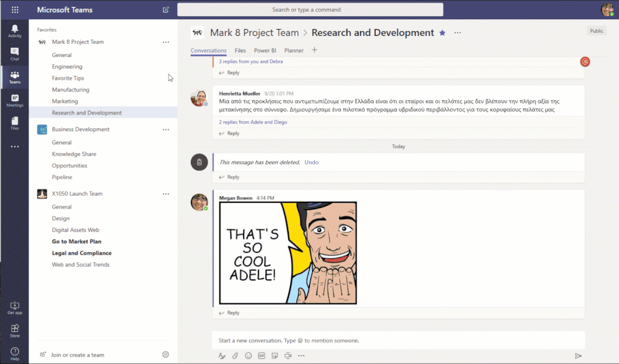Unfavorite channel using the star icon
The height and width of the screenshot is (364, 619).
(442, 33)
